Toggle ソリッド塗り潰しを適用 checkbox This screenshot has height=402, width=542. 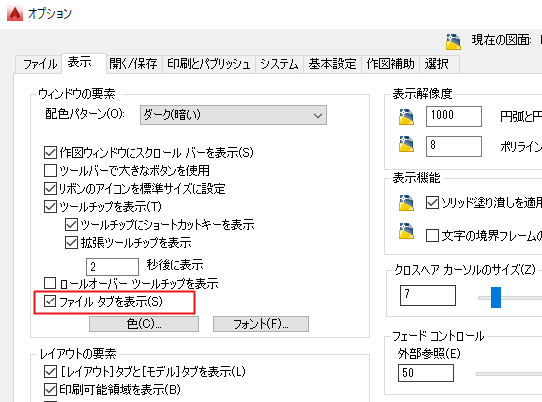click(432, 203)
